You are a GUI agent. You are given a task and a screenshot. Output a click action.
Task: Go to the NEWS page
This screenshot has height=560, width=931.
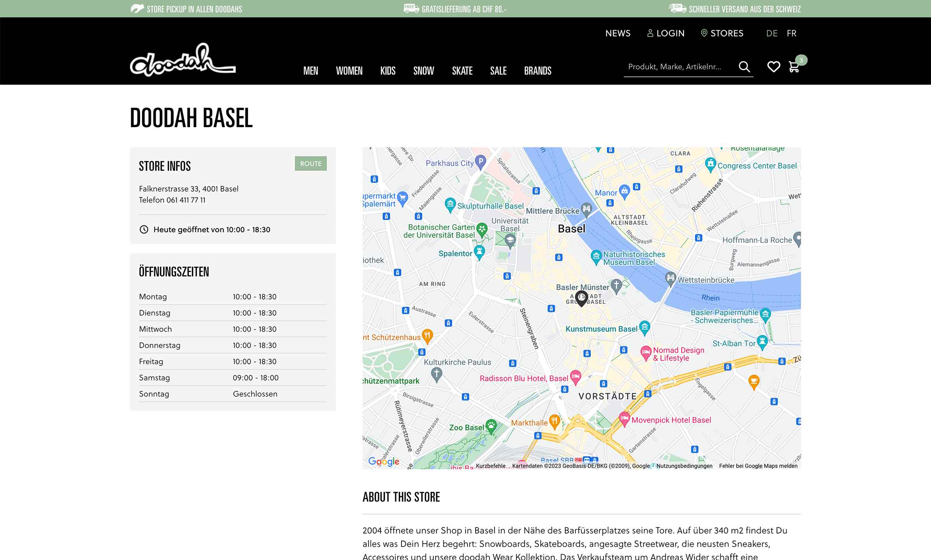618,33
